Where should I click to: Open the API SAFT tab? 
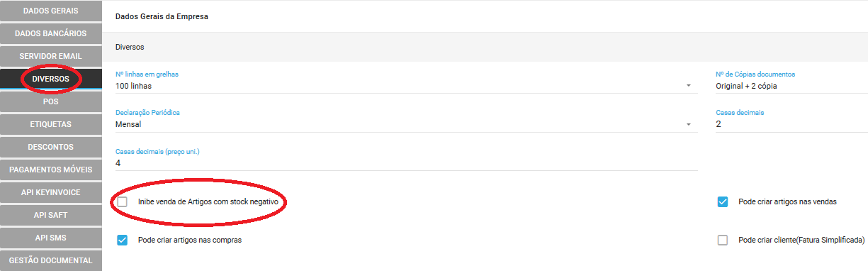tap(51, 215)
